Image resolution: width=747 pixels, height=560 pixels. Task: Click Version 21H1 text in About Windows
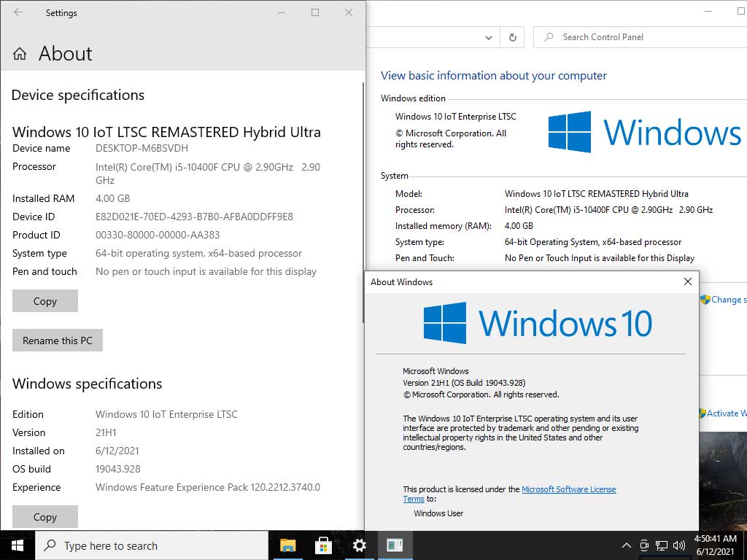click(x=464, y=383)
